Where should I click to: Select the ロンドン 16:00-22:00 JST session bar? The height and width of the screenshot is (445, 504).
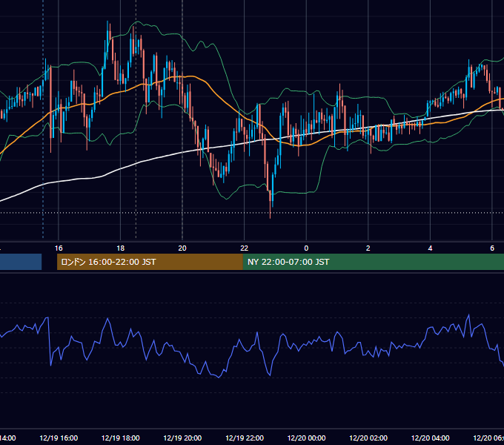coord(150,262)
